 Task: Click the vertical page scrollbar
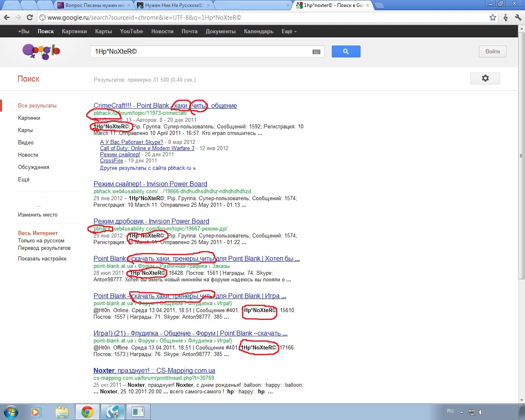click(x=521, y=156)
